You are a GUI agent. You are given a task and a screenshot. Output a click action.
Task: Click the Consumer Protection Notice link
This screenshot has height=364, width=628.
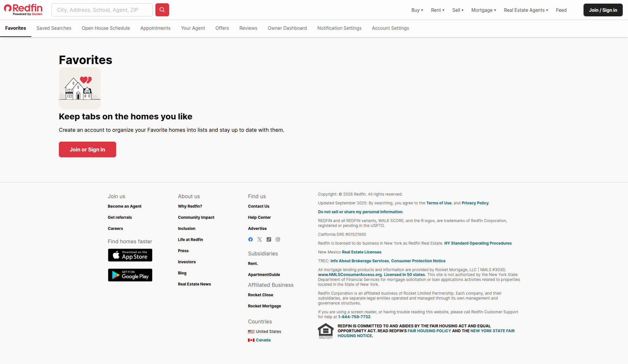[x=418, y=261]
